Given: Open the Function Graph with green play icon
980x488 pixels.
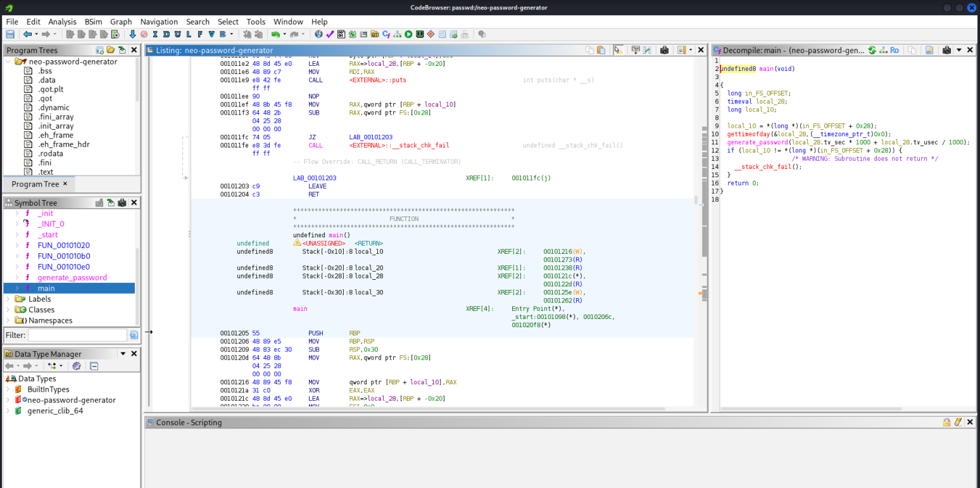Looking at the screenshot, I should (408, 34).
